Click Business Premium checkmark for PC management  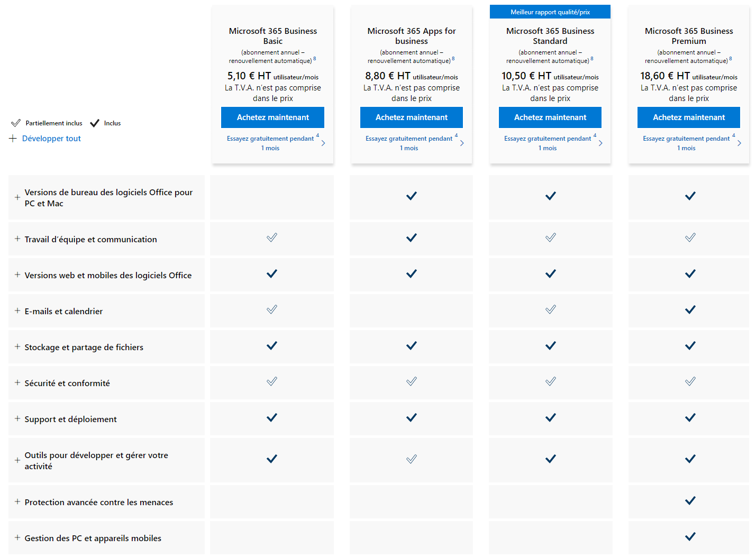point(690,536)
